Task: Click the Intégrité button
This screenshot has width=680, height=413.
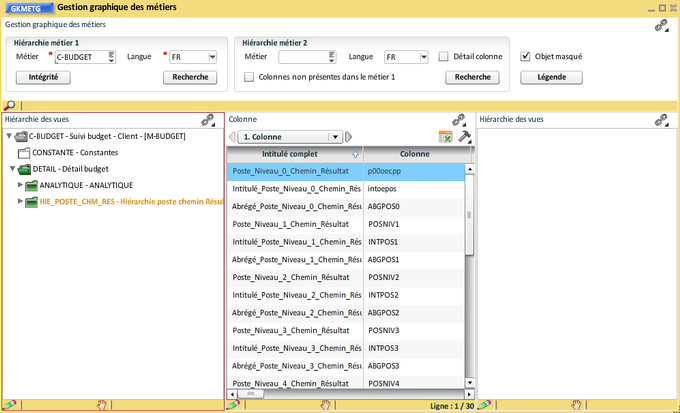Action: tap(43, 77)
